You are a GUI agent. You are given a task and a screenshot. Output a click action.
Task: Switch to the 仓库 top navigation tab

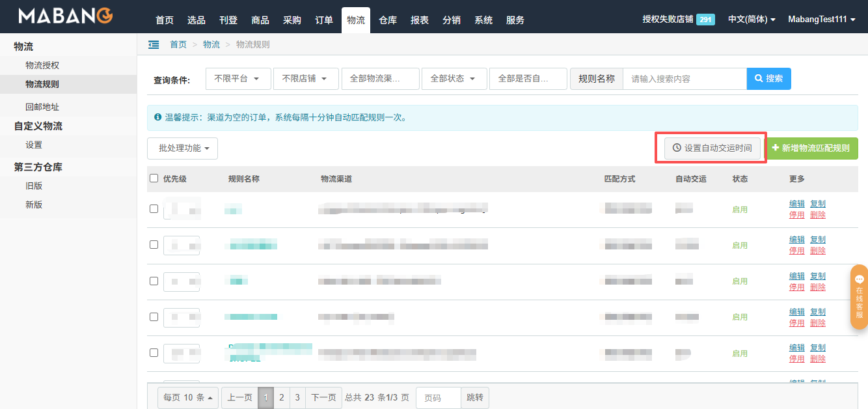tap(388, 20)
